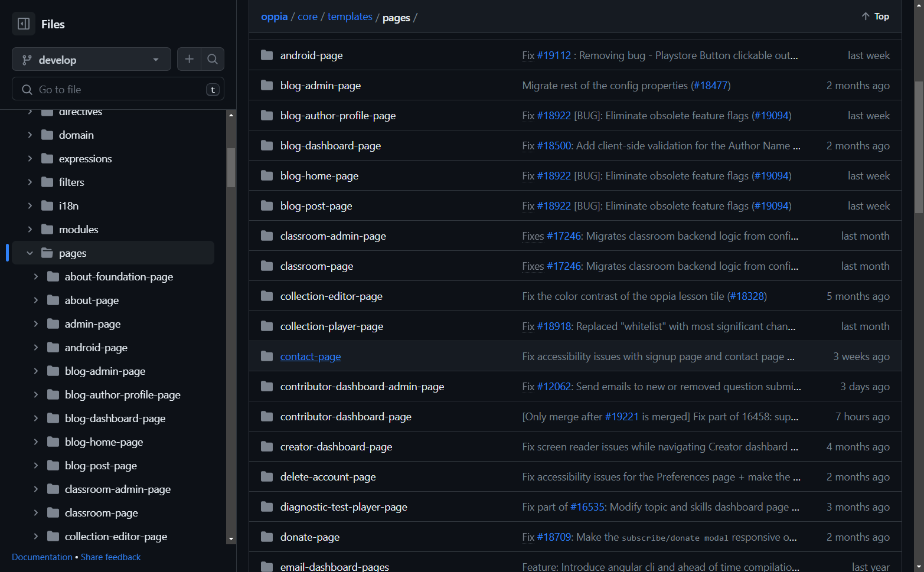Screen dimensions: 924x572
Task: Open the Documentation link
Action: tap(42, 557)
